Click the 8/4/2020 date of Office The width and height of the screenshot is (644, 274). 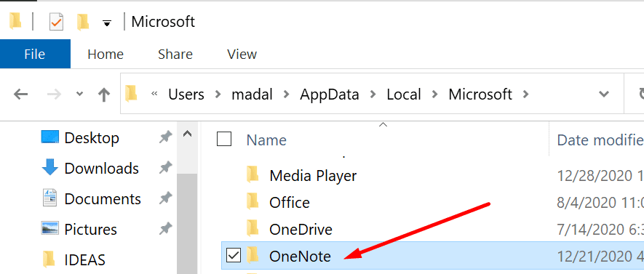point(600,203)
